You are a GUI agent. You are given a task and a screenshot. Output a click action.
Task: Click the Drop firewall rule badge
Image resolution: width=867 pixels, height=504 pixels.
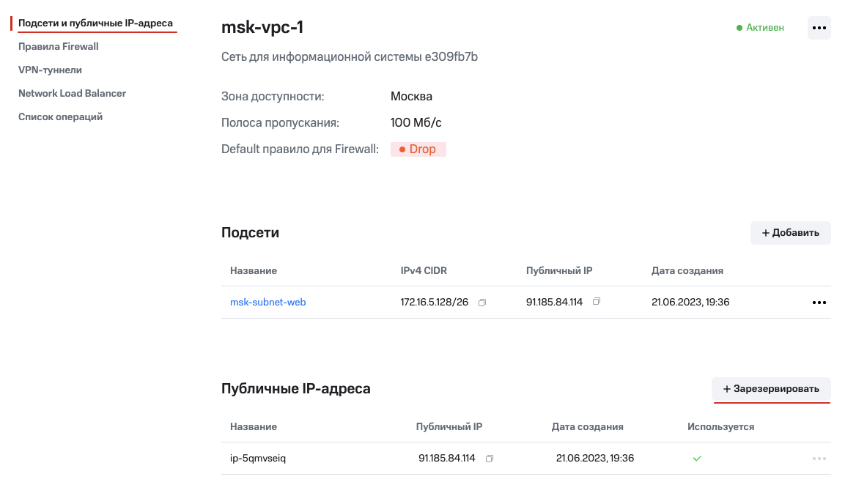pos(418,149)
